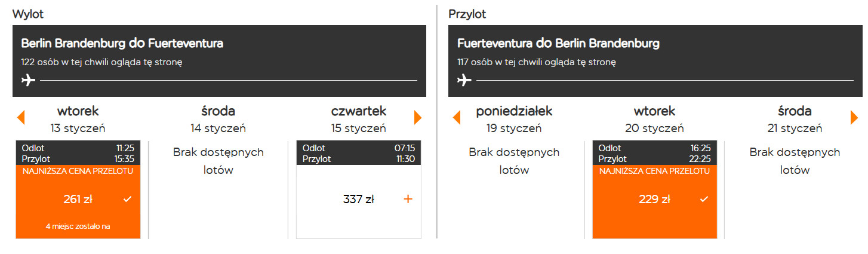Choose the 337 zł Thursday flight
The height and width of the screenshot is (254, 868).
358,200
